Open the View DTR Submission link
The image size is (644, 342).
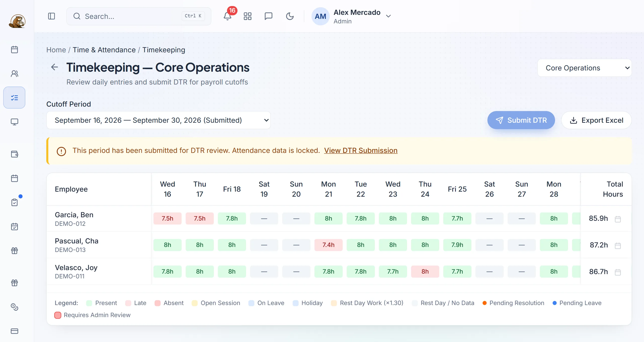pos(361,150)
